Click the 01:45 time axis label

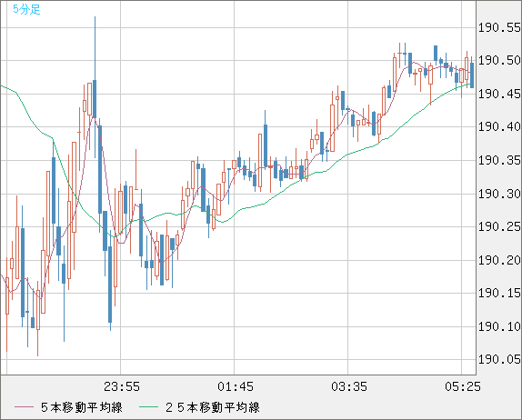(236, 386)
